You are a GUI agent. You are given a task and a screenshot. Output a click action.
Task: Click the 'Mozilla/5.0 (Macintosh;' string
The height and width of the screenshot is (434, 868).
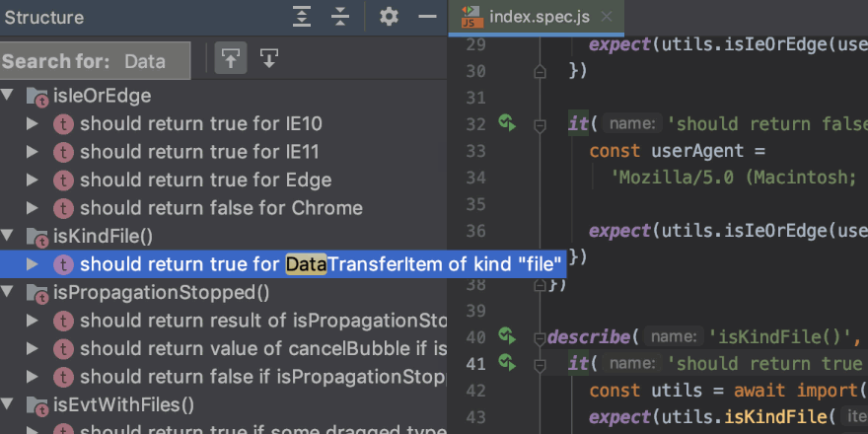(734, 178)
